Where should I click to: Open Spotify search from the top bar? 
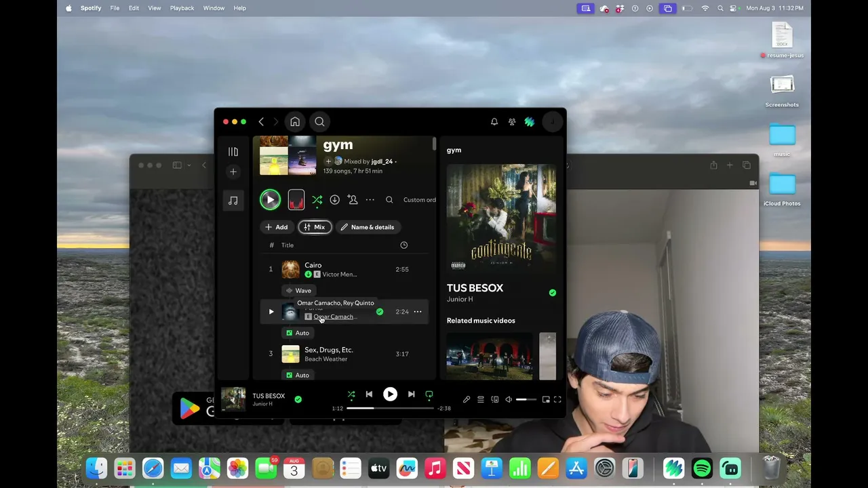click(x=319, y=122)
